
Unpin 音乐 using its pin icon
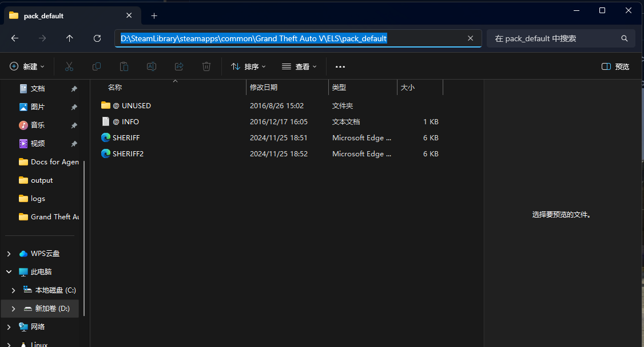(74, 125)
